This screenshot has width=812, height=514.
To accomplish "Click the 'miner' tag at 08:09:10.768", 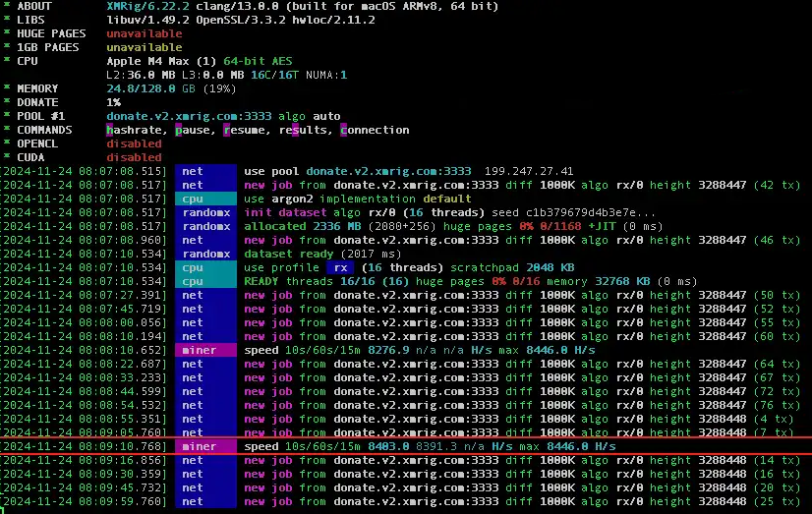I will coord(205,447).
